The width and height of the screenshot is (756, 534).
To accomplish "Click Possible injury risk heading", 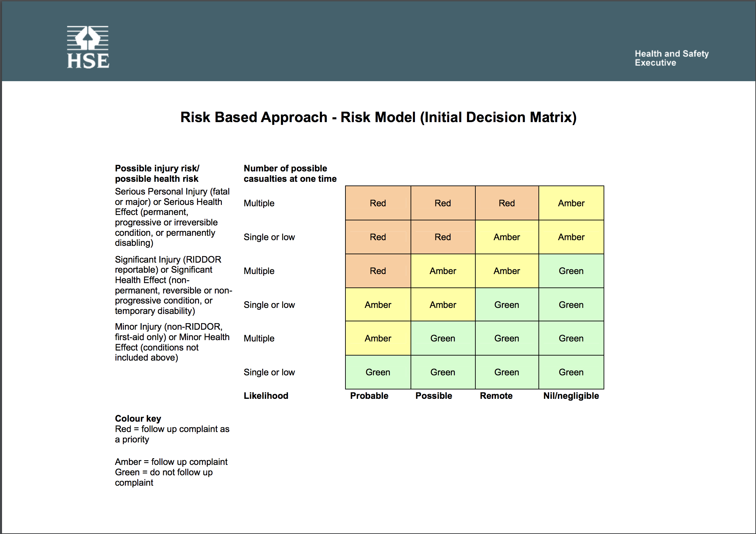I will pos(157,173).
